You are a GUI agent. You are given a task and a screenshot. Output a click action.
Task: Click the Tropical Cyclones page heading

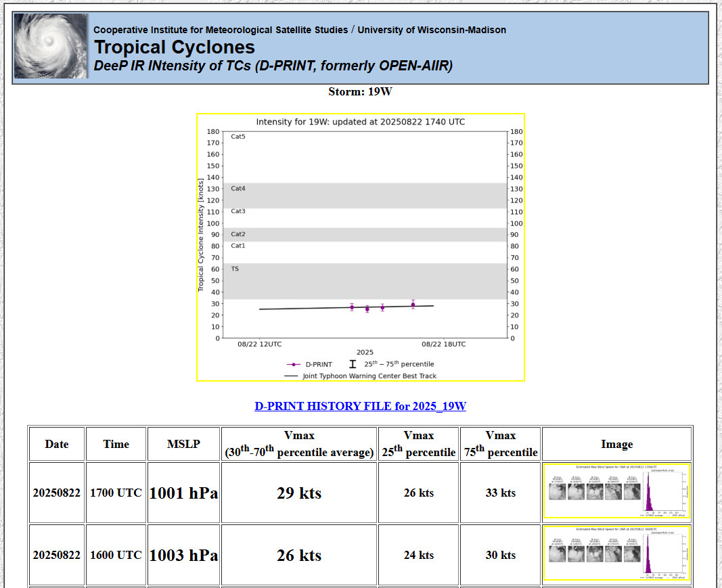click(175, 47)
